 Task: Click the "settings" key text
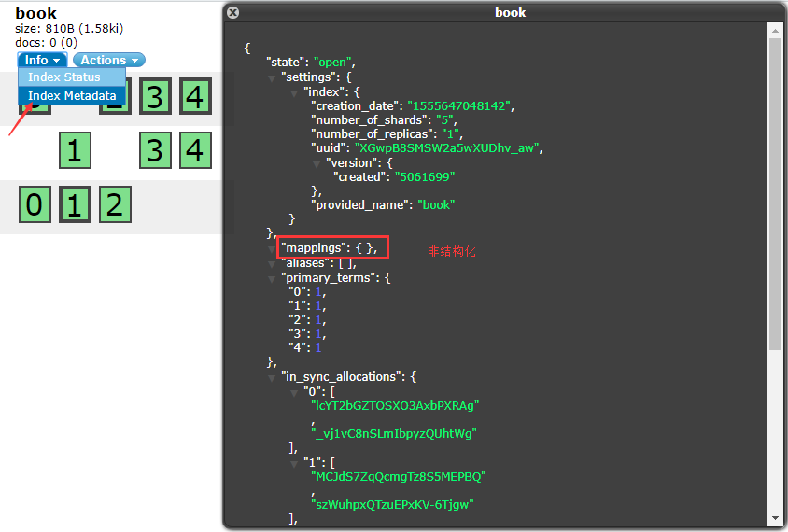(311, 77)
